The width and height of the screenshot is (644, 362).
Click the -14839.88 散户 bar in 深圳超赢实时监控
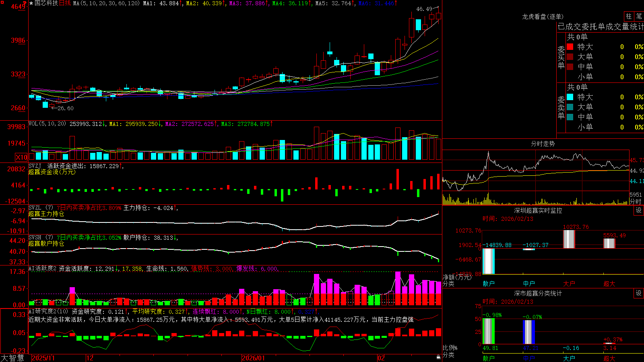[x=489, y=261]
